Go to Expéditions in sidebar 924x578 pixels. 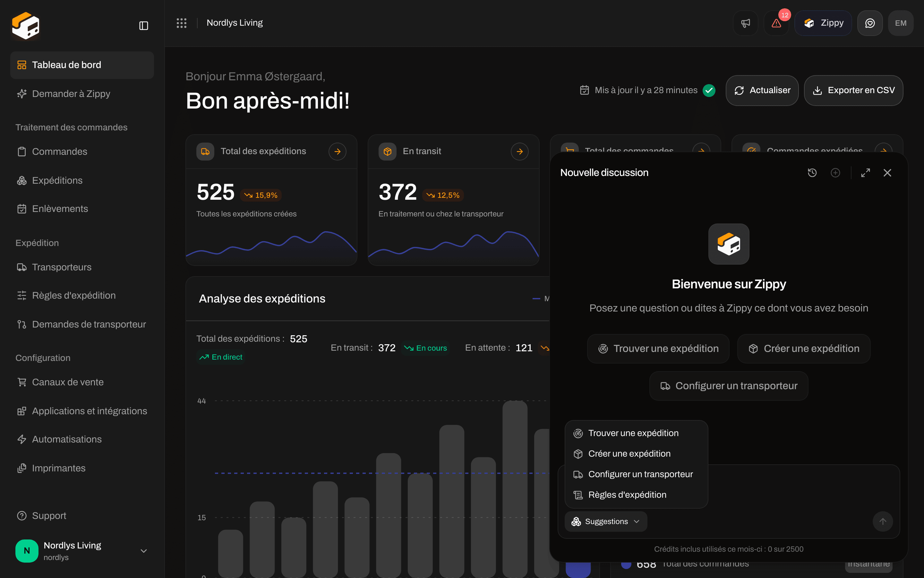coord(82,180)
